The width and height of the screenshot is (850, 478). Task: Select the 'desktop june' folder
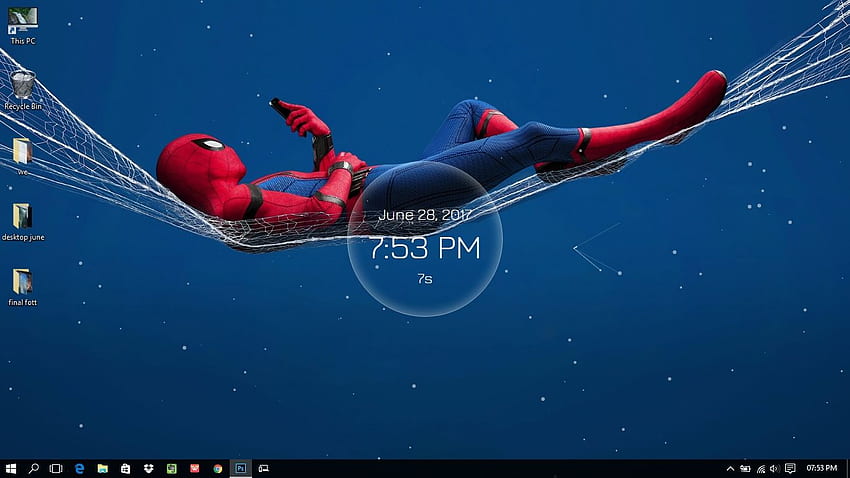pyautogui.click(x=23, y=222)
